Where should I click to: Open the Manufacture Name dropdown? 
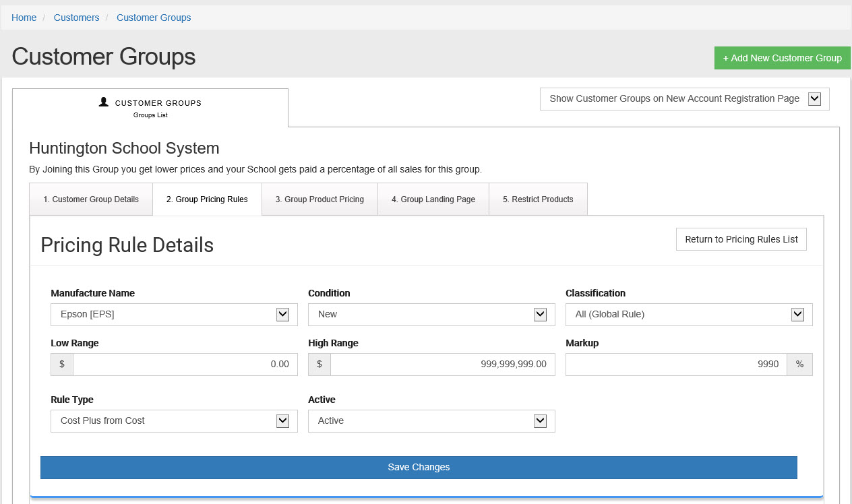click(x=174, y=315)
